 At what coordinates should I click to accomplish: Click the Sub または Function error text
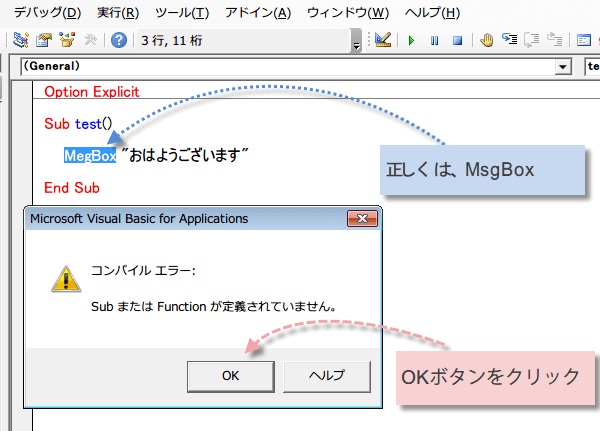point(214,307)
